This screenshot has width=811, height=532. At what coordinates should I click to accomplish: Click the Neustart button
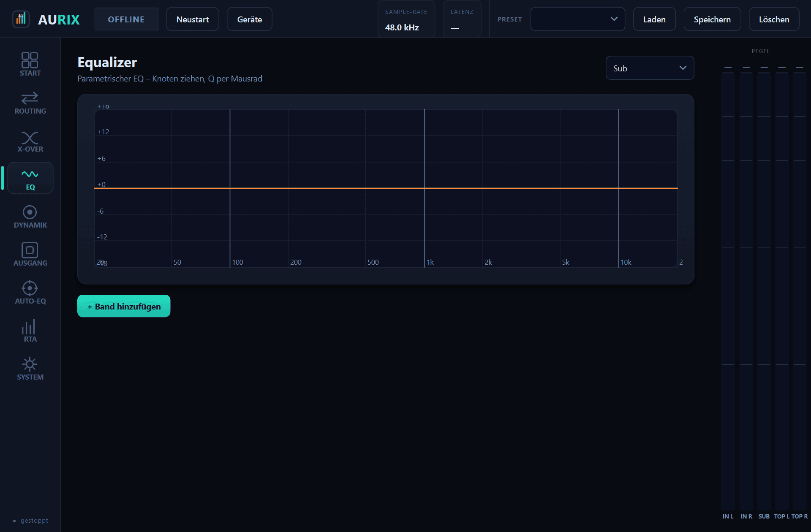(x=193, y=19)
